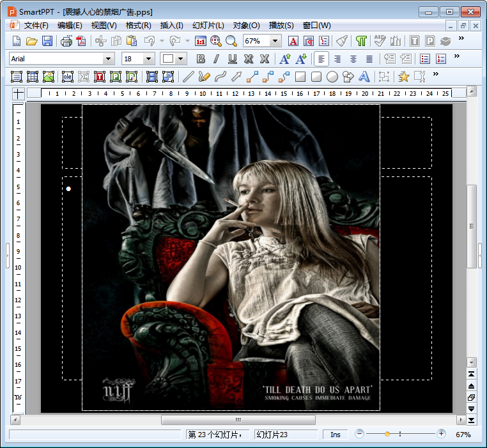Image resolution: width=487 pixels, height=448 pixels.
Task: Click the status bar zoom slider handle
Action: click(x=387, y=434)
